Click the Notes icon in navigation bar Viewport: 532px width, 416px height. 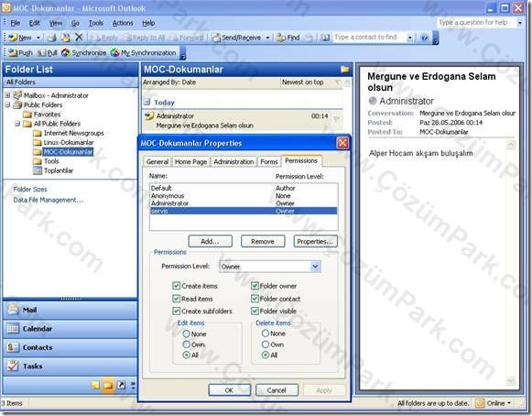tap(95, 385)
